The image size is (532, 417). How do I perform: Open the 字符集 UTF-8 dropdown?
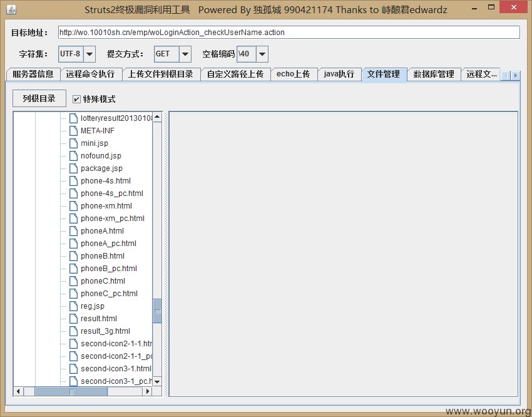coord(90,54)
